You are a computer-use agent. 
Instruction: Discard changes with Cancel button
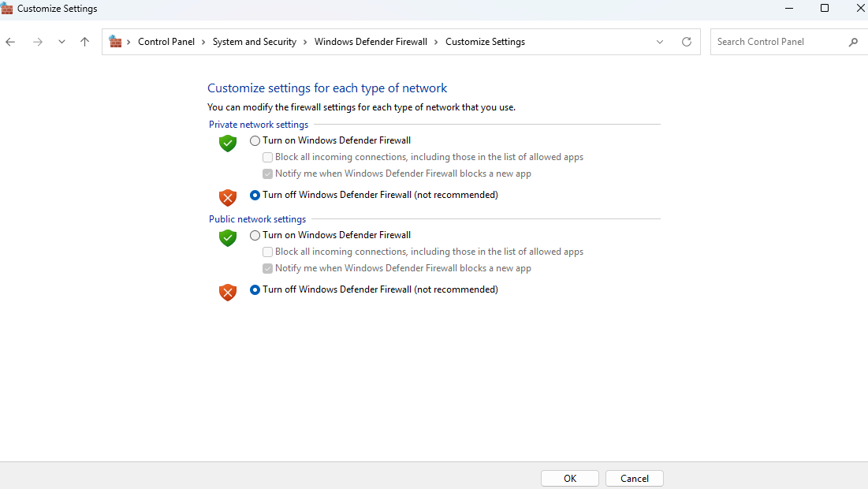point(635,479)
